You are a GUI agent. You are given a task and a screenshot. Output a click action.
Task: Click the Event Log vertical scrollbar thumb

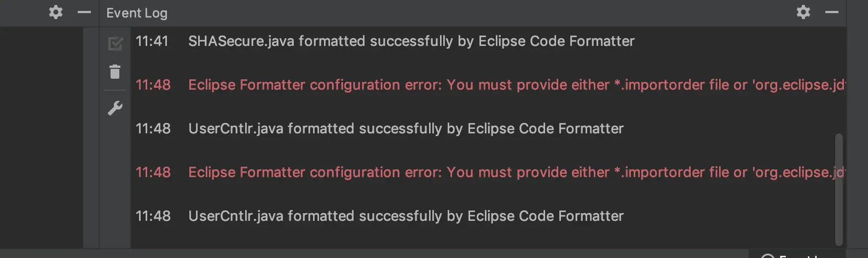(838, 190)
